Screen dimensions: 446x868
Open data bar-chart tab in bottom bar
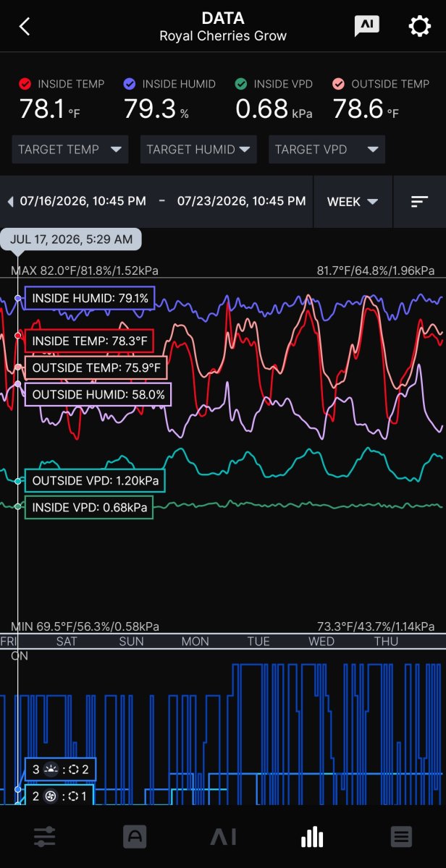(312, 837)
